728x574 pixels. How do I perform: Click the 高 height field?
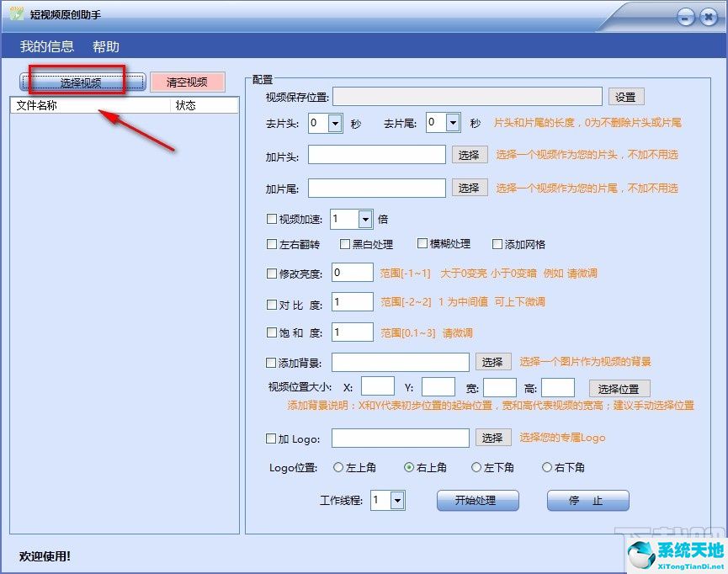point(558,388)
